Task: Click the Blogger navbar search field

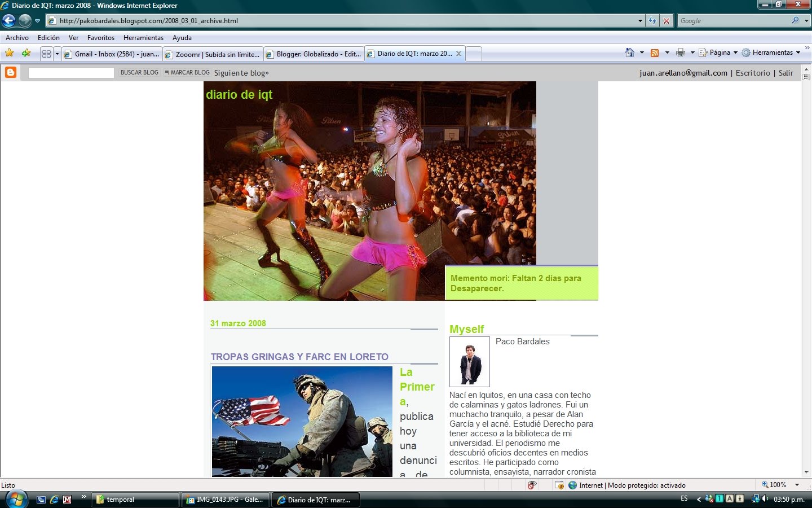Action: point(71,72)
